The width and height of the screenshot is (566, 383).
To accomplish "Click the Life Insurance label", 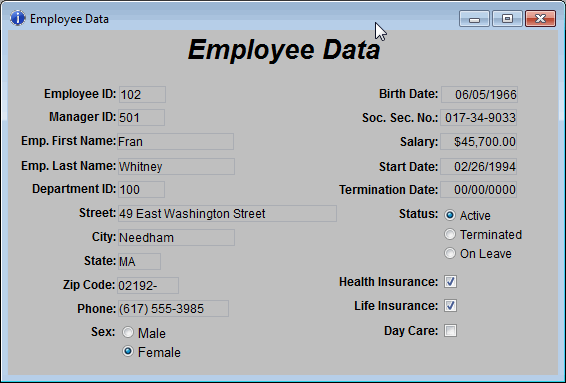I will (396, 306).
